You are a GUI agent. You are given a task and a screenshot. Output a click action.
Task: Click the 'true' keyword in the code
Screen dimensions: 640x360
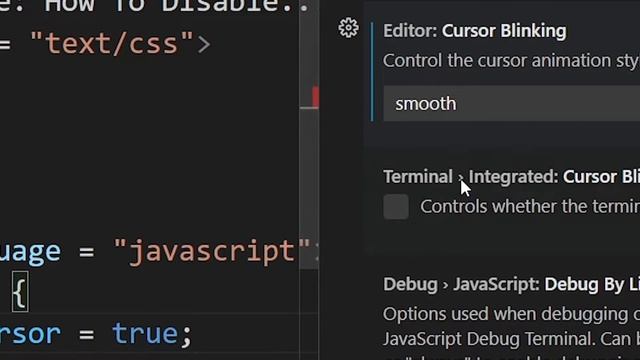pos(145,334)
